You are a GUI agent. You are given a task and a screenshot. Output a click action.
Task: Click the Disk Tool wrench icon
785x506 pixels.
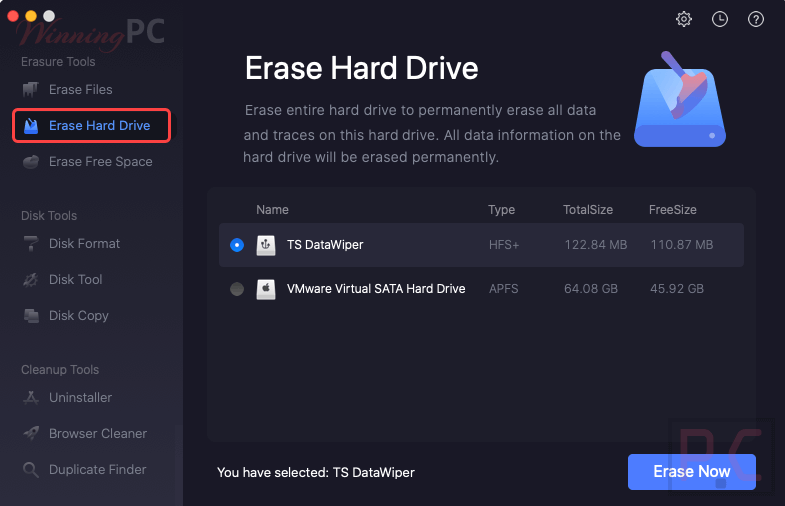coord(31,279)
